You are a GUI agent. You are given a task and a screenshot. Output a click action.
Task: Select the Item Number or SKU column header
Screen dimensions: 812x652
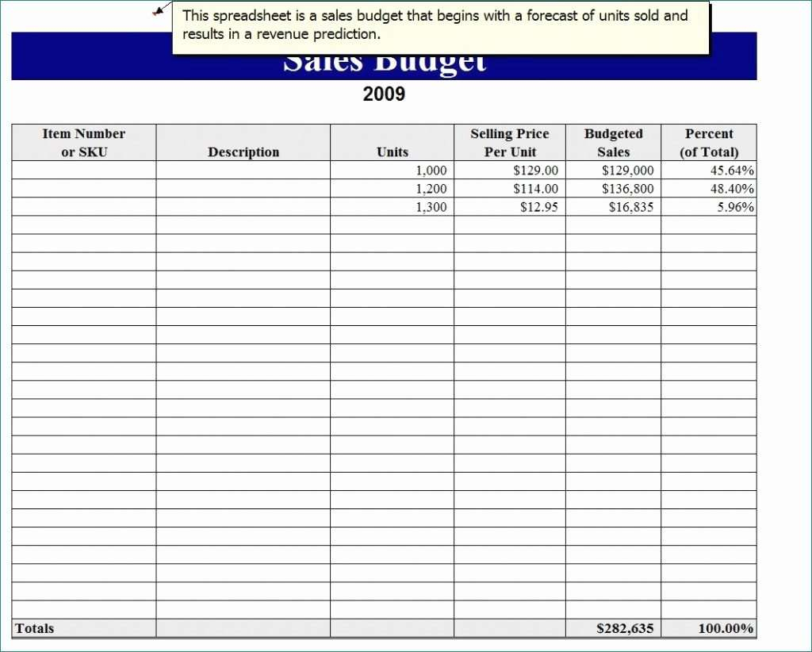tap(83, 143)
